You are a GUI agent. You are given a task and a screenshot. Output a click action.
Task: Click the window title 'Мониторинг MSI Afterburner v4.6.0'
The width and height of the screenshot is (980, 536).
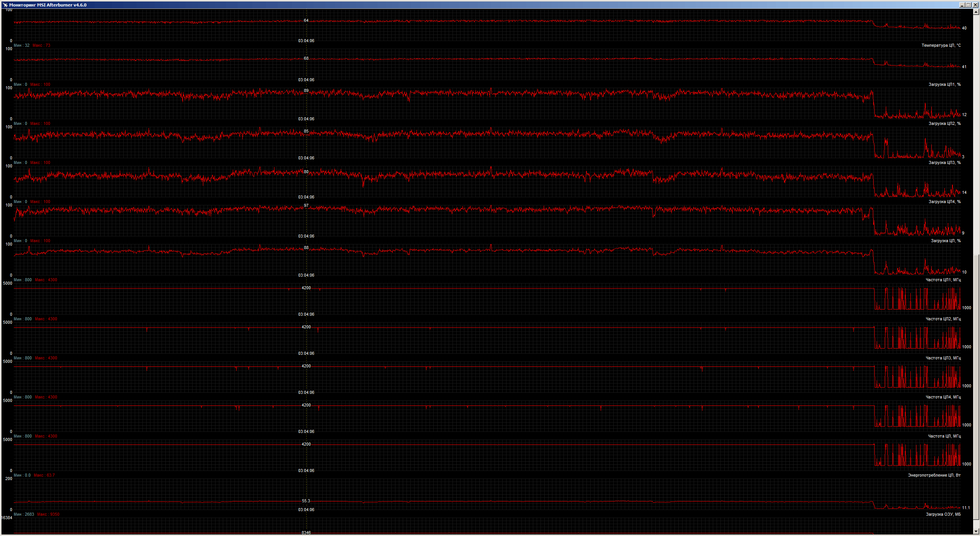click(48, 5)
